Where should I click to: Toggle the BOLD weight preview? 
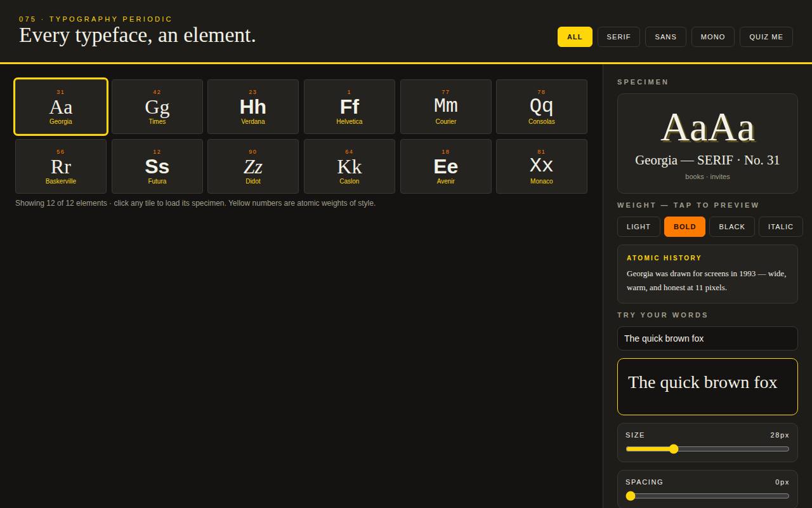tap(684, 227)
